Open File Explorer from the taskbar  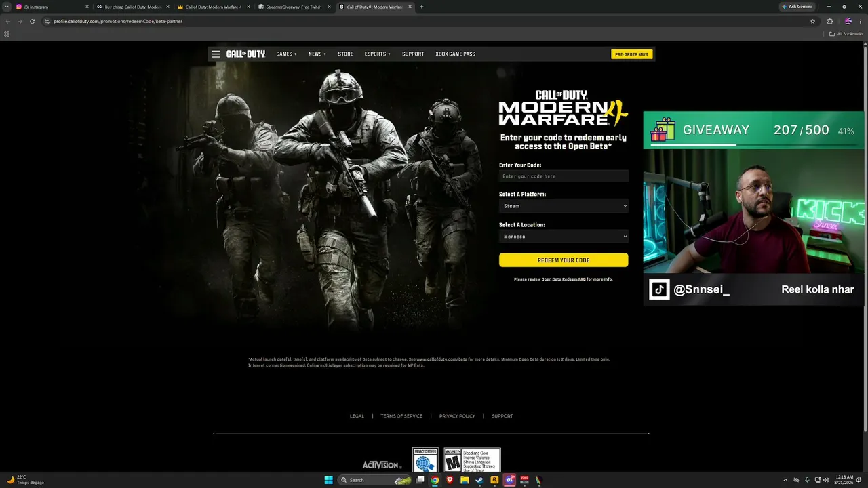[x=465, y=480]
